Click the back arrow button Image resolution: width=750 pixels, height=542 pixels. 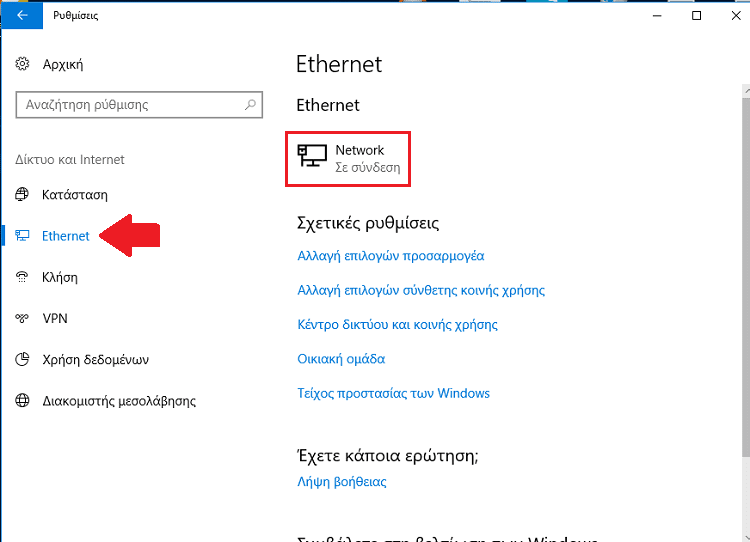[22, 15]
